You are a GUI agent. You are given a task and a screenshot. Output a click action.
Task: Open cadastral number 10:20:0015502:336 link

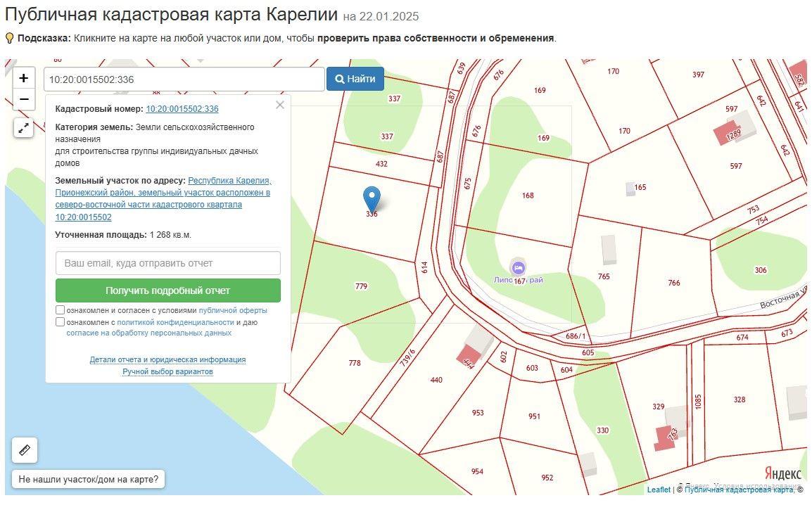[182, 109]
